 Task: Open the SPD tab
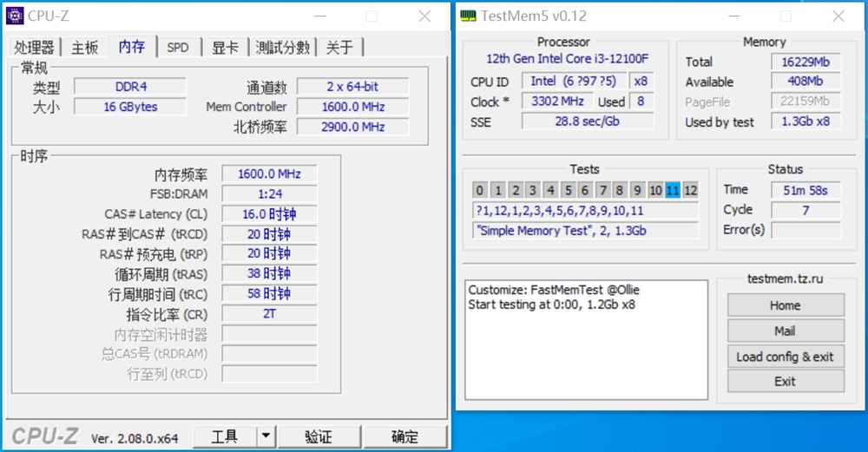(x=178, y=48)
